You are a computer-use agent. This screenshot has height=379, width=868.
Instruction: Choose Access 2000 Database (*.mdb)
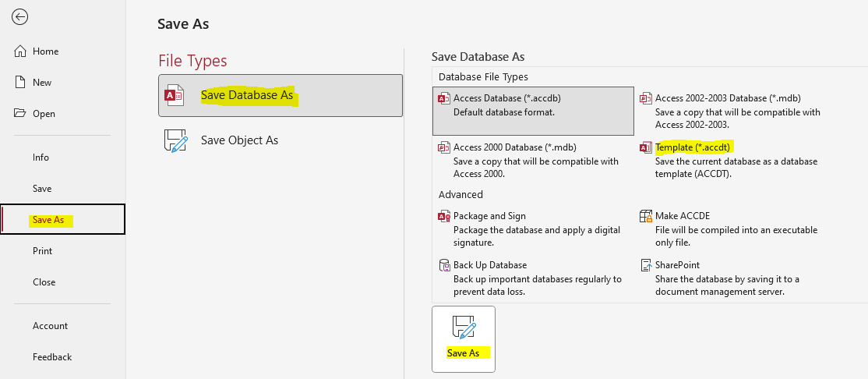tap(533, 160)
